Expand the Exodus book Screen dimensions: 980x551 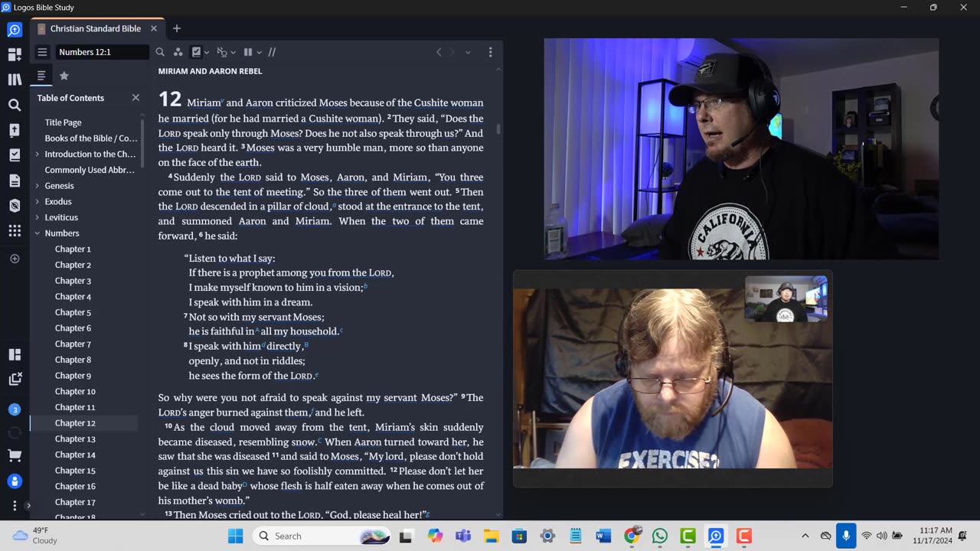[x=37, y=201]
